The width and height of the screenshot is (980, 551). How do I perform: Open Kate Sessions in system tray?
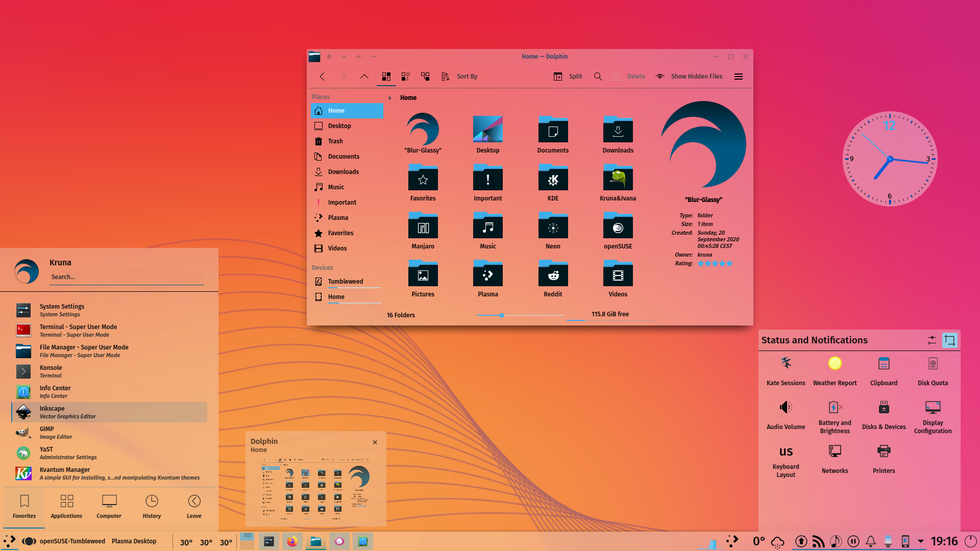pos(786,371)
